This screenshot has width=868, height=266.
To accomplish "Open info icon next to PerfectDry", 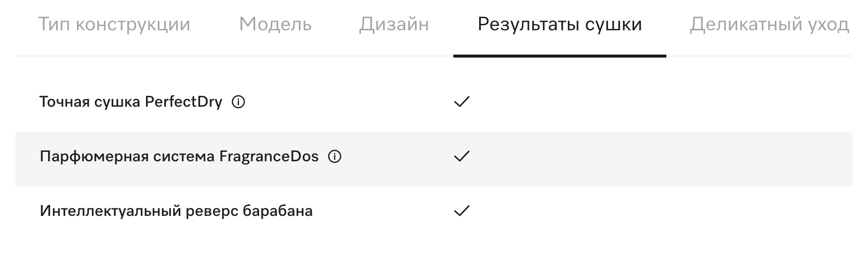I will (238, 102).
